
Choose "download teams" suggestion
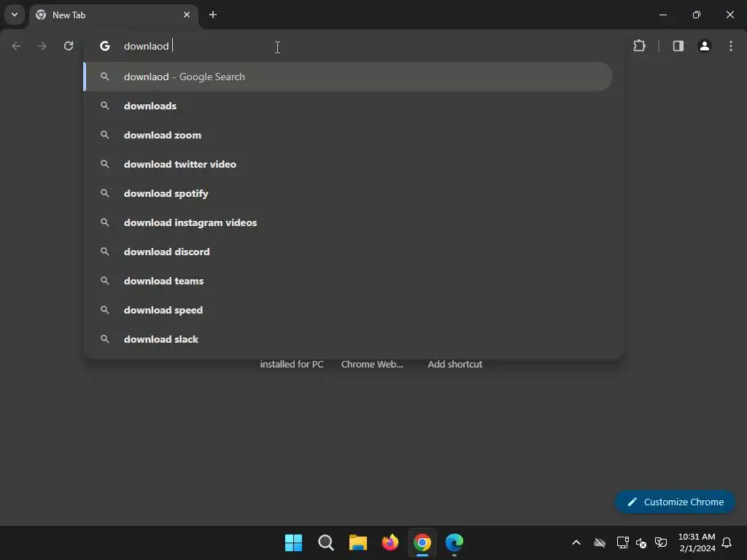(x=348, y=281)
